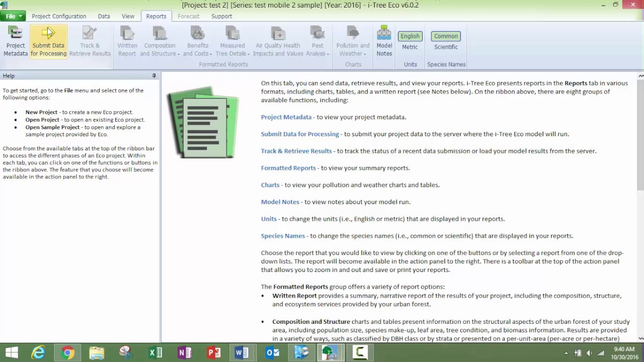Select Common species names
Viewport: 644px width, 362px height.
446,36
